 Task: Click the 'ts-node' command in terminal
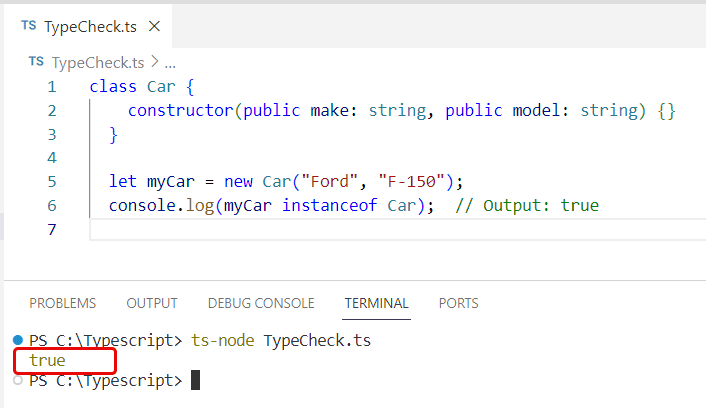(x=223, y=340)
